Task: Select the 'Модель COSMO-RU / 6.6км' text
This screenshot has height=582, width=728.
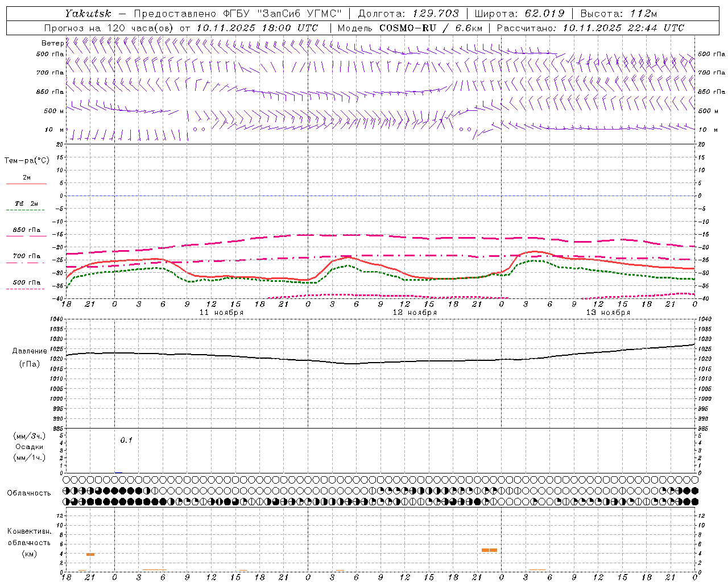Action: coord(409,28)
